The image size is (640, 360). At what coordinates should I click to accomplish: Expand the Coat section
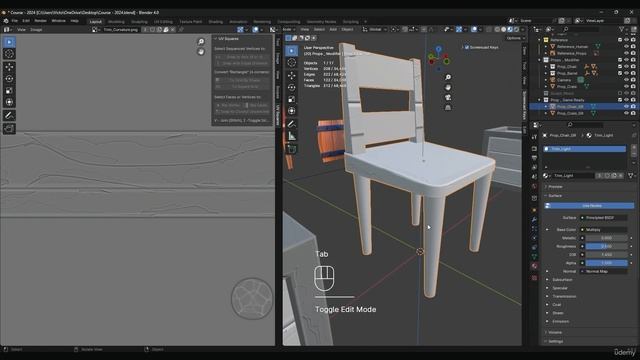pos(557,304)
